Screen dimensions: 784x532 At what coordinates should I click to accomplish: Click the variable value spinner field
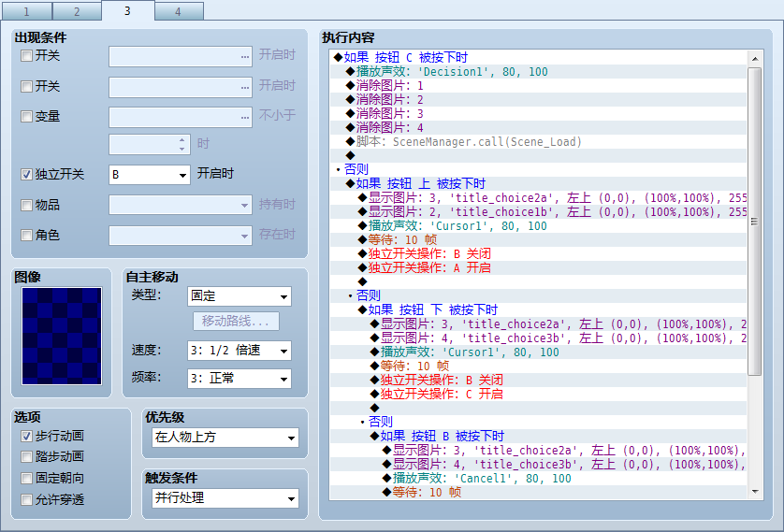150,144
